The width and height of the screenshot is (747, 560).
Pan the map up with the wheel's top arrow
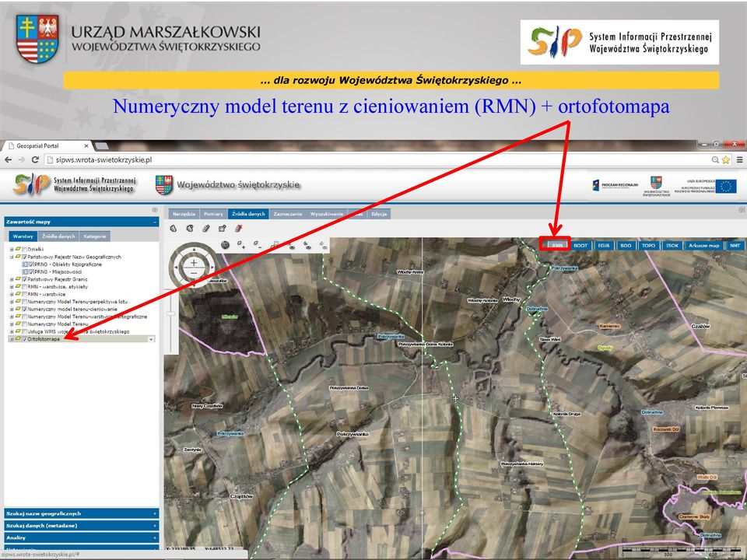click(x=194, y=249)
